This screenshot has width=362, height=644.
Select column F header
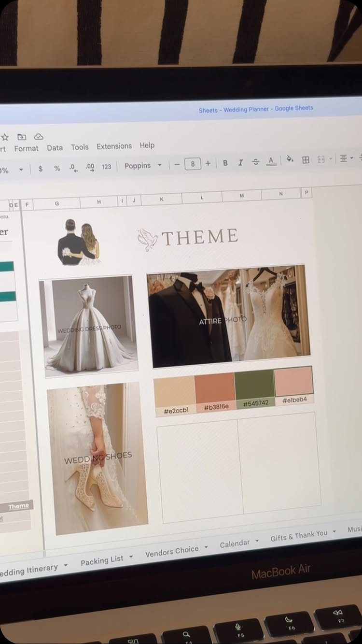point(27,205)
